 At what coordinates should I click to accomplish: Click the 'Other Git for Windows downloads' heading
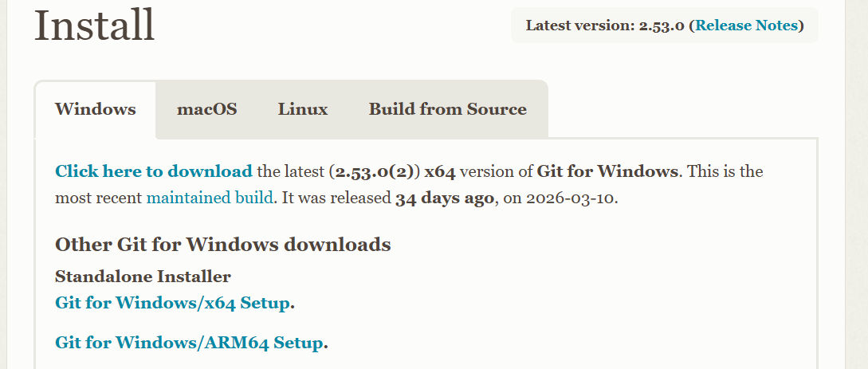click(223, 244)
